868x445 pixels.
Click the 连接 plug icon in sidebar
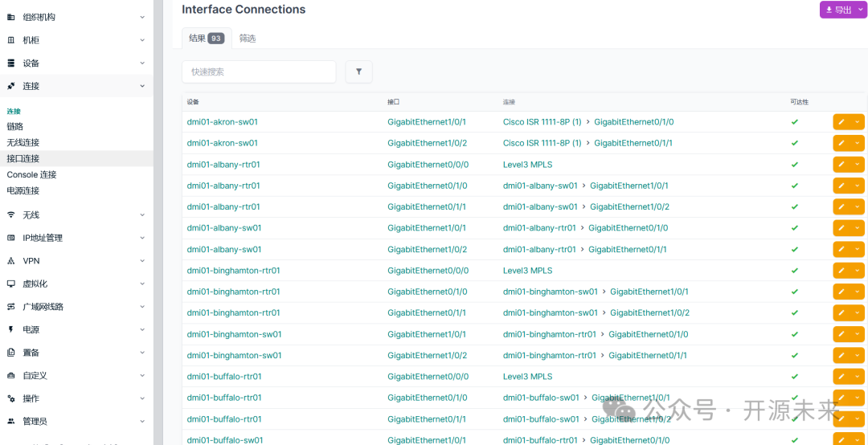(10, 86)
